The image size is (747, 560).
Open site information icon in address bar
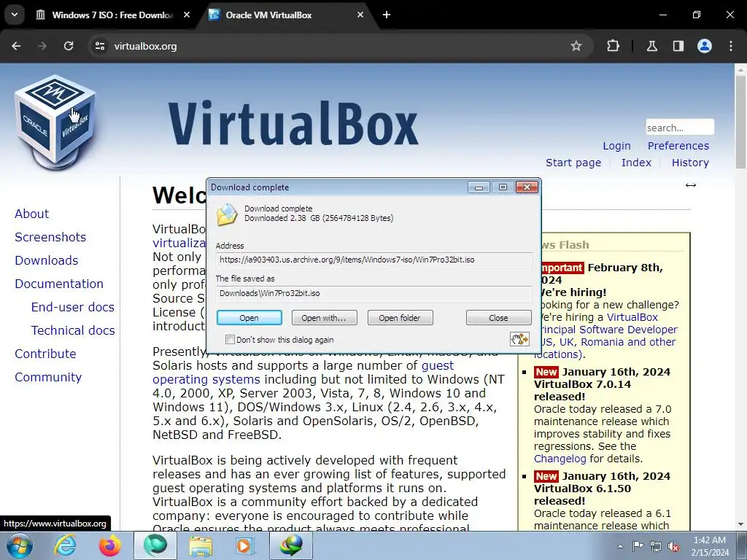coord(100,46)
